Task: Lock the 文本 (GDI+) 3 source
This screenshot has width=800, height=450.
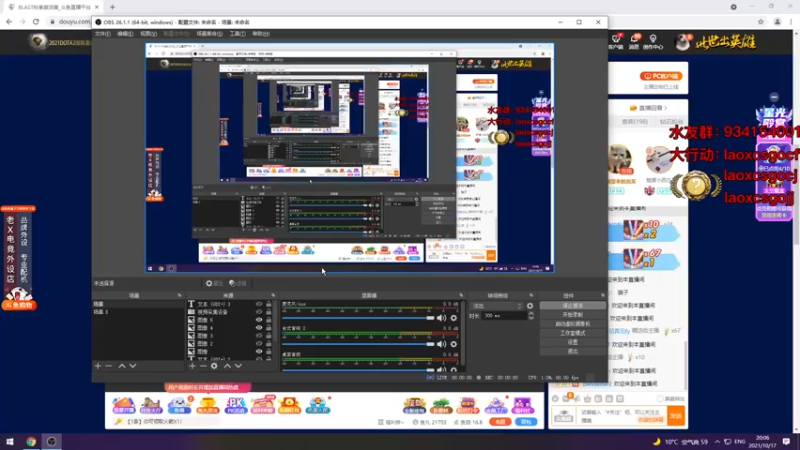Action: click(269, 304)
